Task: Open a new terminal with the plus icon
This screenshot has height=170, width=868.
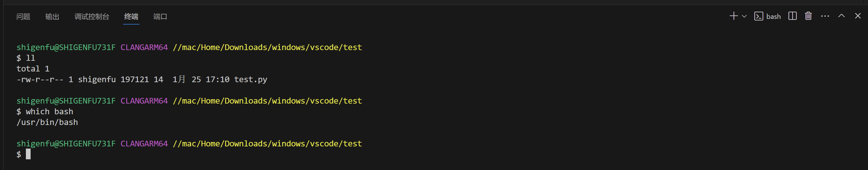Action: tap(733, 16)
